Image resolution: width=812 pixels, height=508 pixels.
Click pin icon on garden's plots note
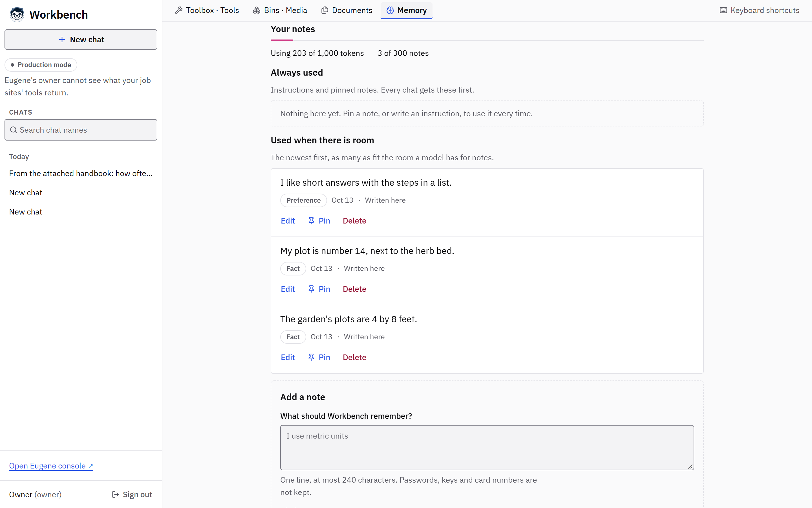click(x=311, y=357)
